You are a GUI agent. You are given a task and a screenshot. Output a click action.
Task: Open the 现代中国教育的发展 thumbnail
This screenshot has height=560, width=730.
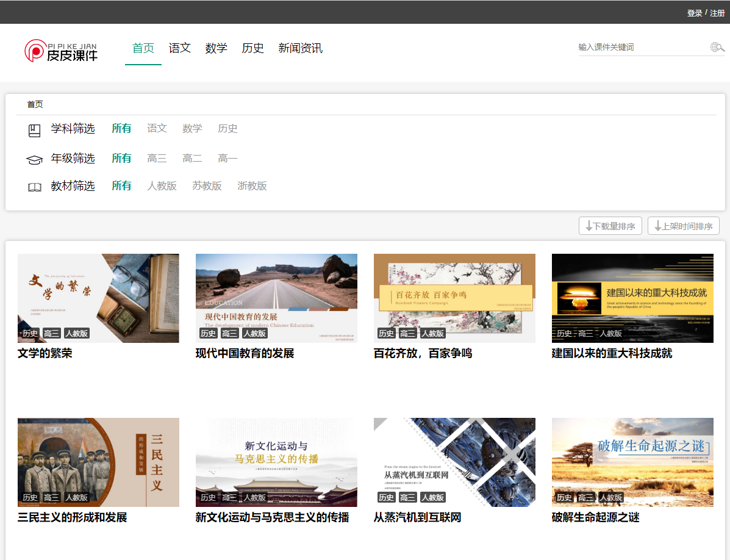click(x=276, y=298)
